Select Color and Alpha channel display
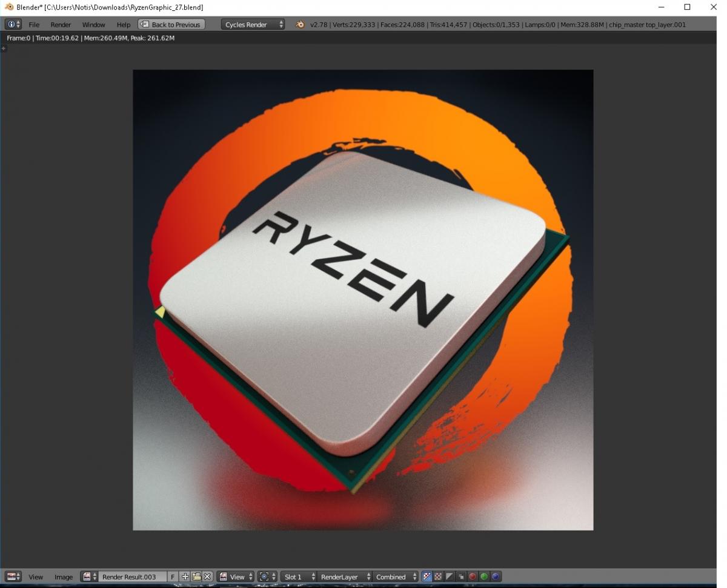This screenshot has height=588, width=727. pos(427,577)
